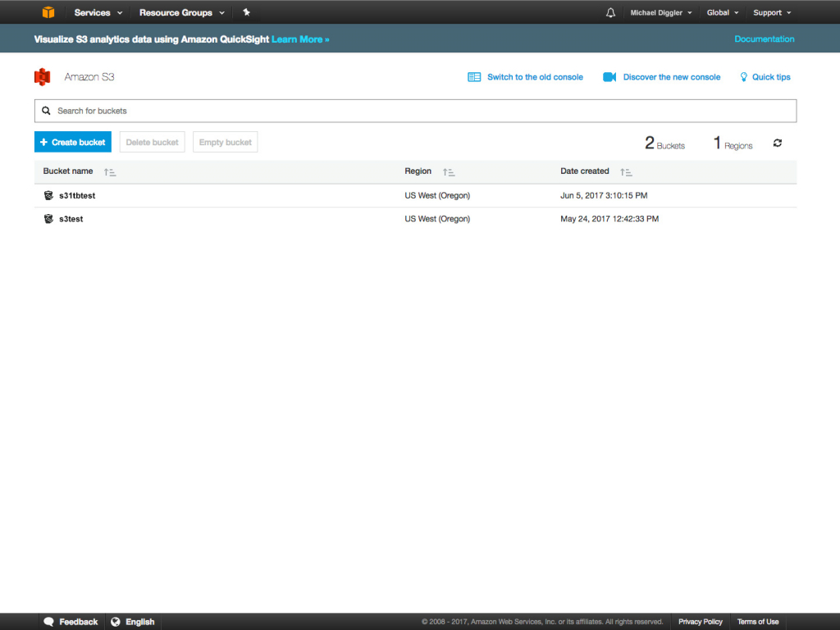Click the AWS cube home icon
840x630 pixels.
pos(48,12)
